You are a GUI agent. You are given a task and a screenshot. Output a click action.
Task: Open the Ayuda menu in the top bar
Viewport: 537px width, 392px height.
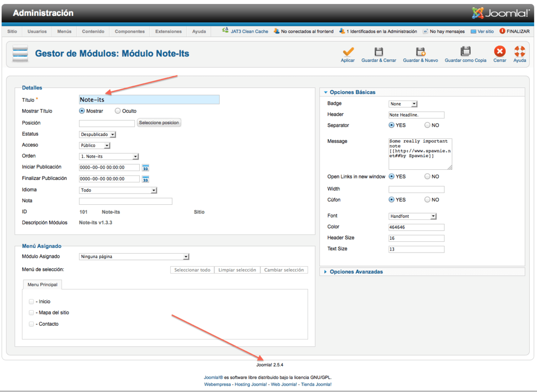[199, 31]
